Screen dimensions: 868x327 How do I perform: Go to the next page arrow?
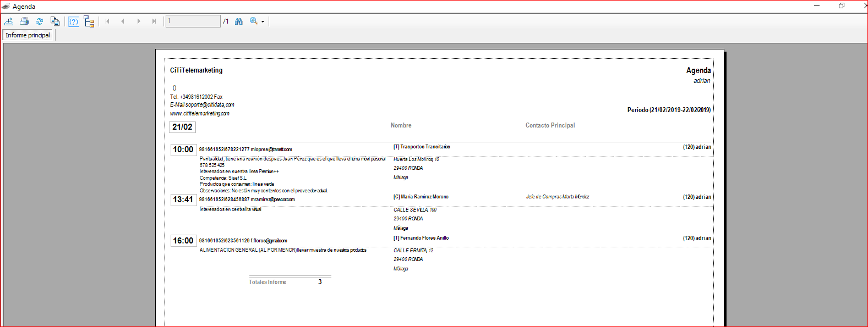[139, 21]
